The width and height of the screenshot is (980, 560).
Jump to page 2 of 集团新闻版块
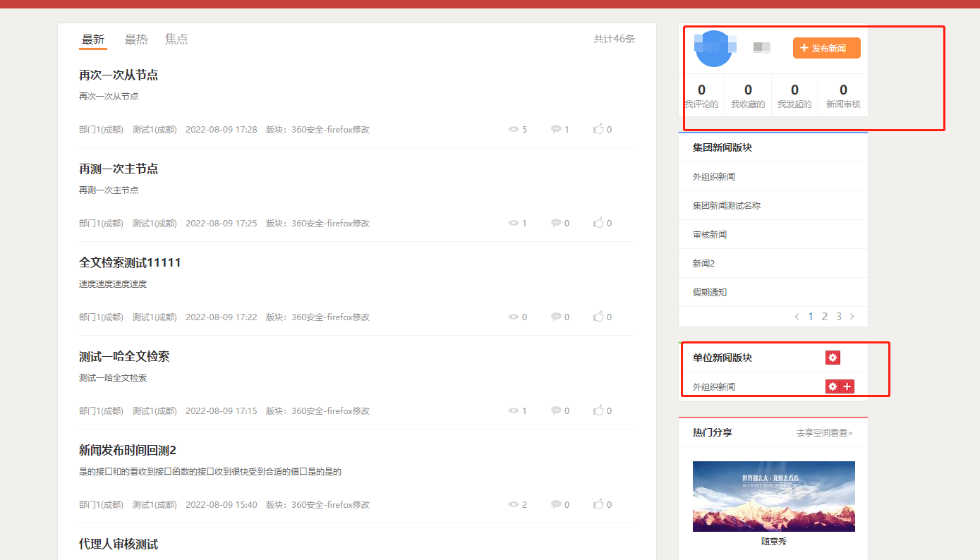click(825, 317)
